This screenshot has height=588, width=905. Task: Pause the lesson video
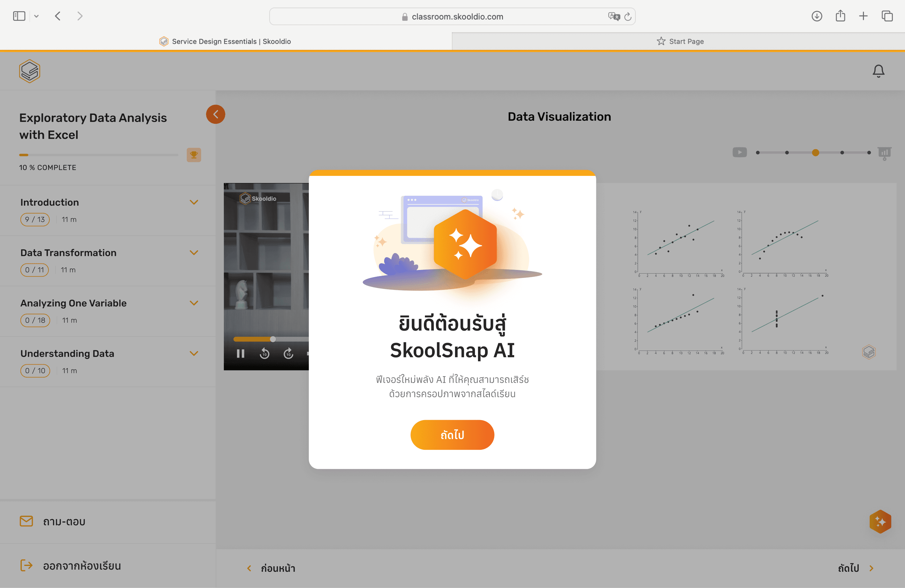240,354
